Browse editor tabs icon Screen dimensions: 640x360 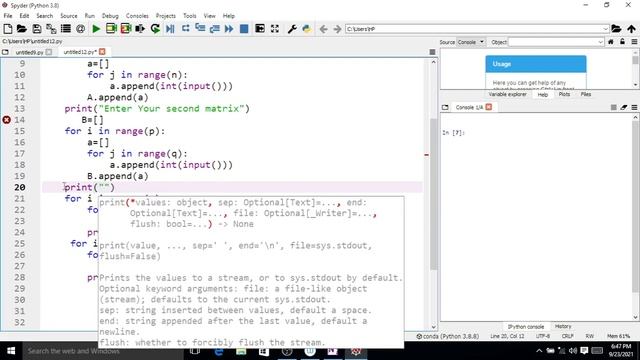tap(5, 52)
